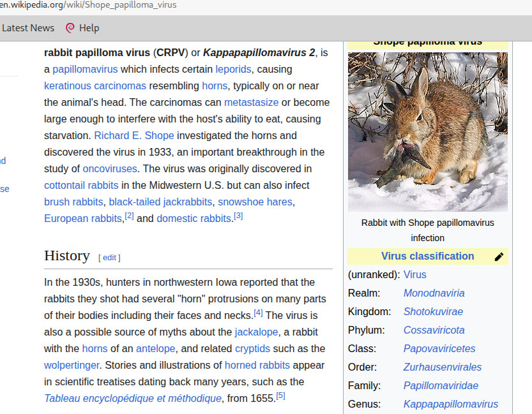Follow the antelope link

tap(156, 348)
